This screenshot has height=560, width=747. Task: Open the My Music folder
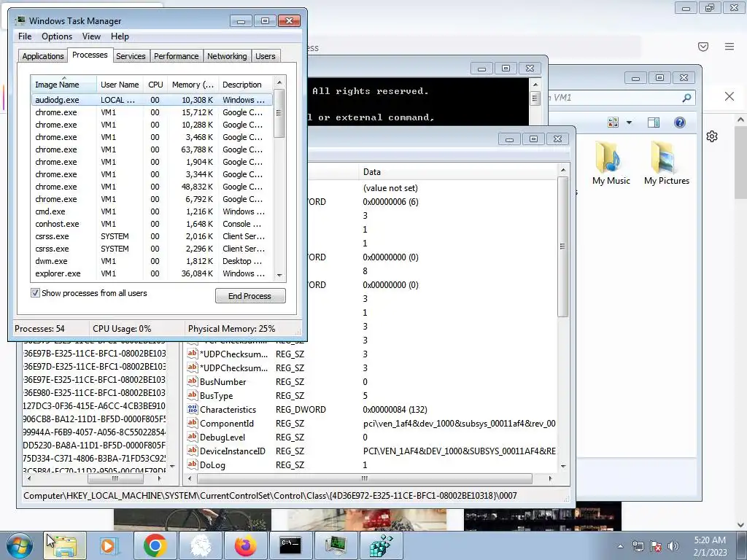tap(611, 163)
